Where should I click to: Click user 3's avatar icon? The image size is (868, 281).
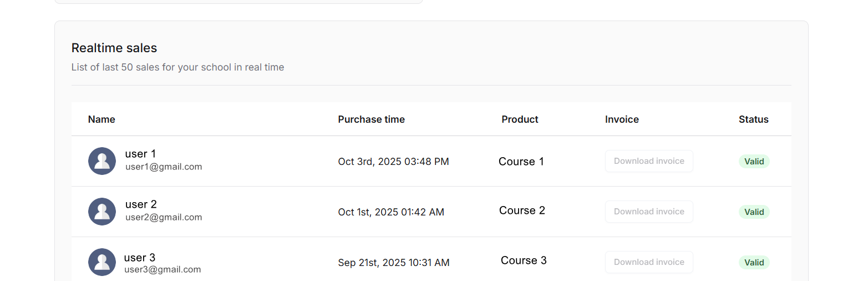[x=102, y=262]
